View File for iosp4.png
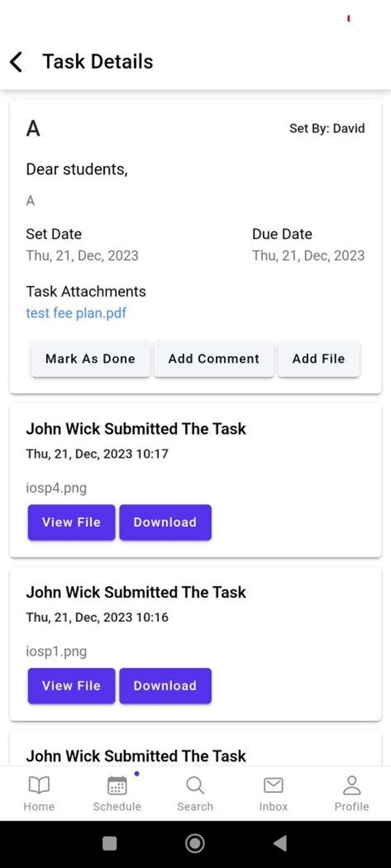Image resolution: width=391 pixels, height=868 pixels. click(71, 522)
